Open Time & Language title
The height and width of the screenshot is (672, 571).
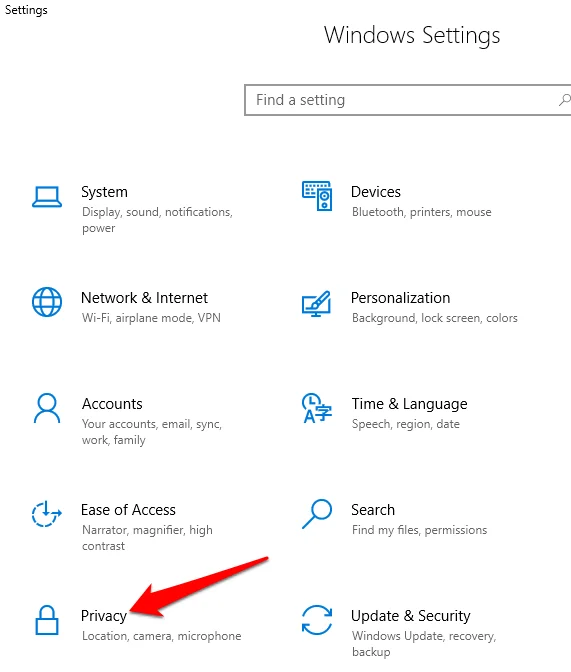pos(409,404)
